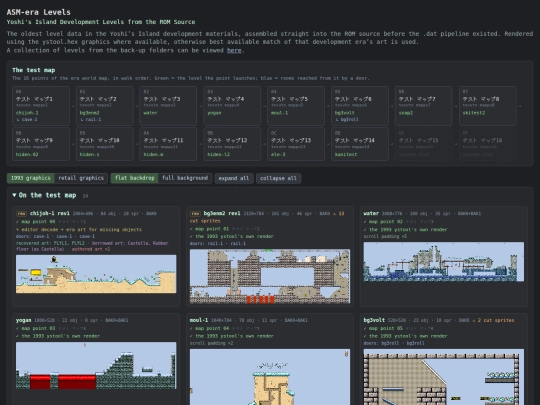The height and width of the screenshot is (405, 540).
Task: Click the 'chijoh-1 rev1' card title
Action: tap(50, 214)
